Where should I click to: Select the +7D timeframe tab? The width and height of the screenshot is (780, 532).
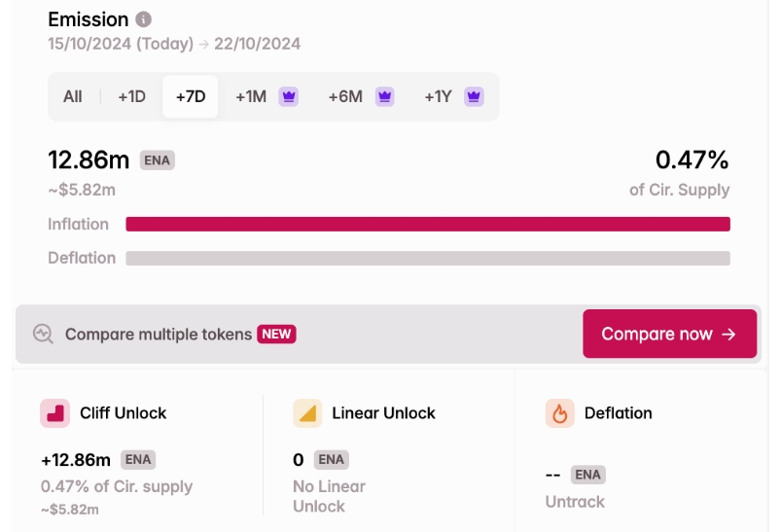pyautogui.click(x=191, y=96)
